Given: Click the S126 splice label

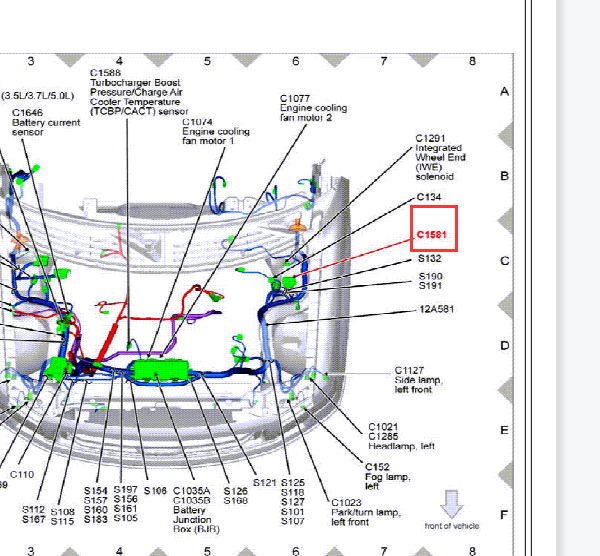Looking at the screenshot, I should click(236, 491).
